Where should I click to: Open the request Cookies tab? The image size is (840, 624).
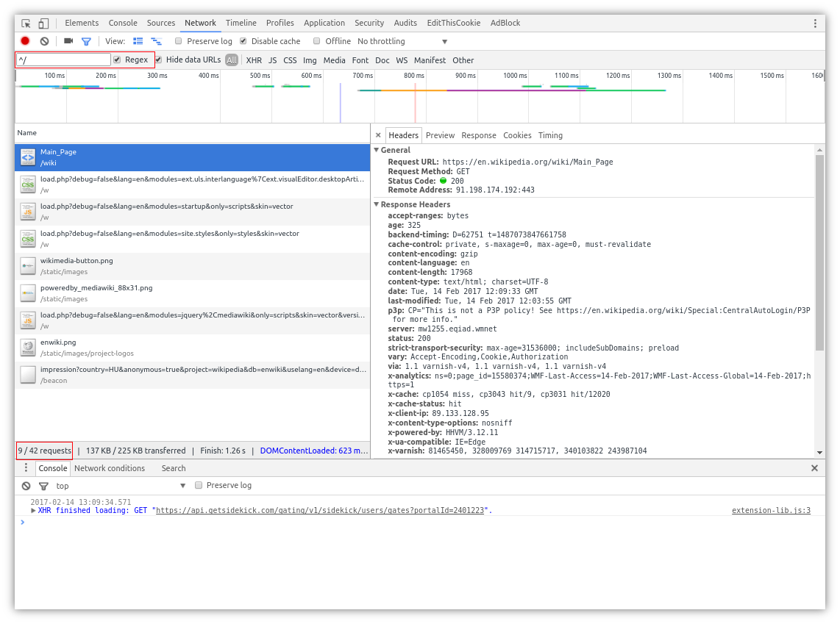coord(517,135)
